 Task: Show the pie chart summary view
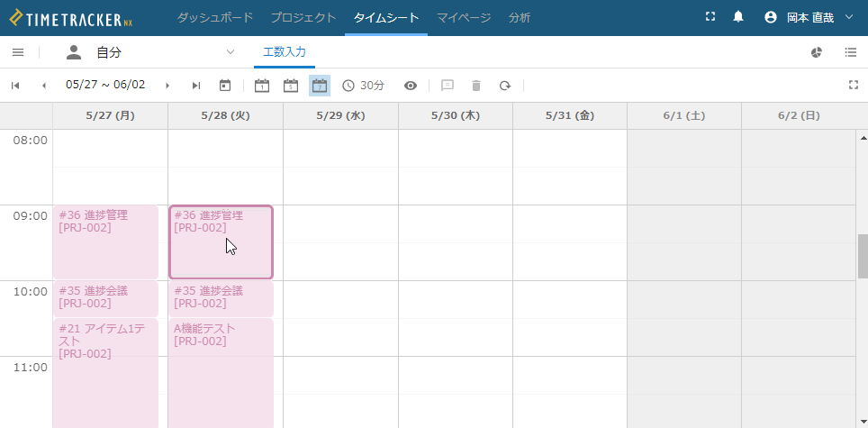[817, 52]
